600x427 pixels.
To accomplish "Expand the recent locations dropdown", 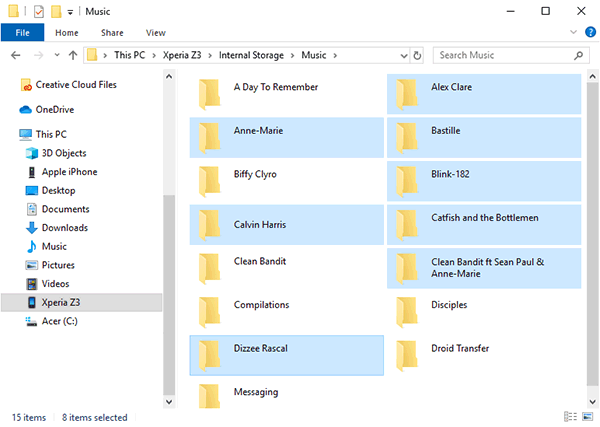I will [x=57, y=55].
